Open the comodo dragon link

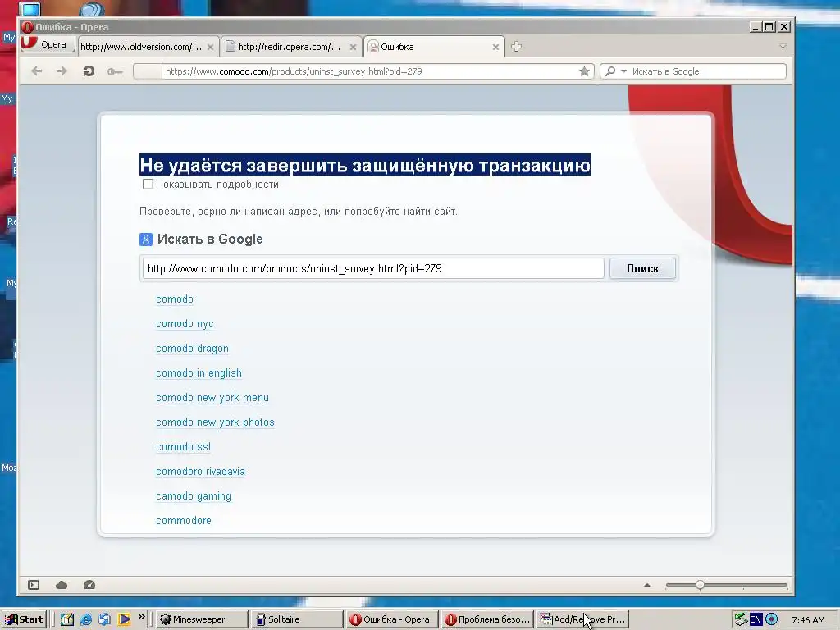[x=192, y=348]
